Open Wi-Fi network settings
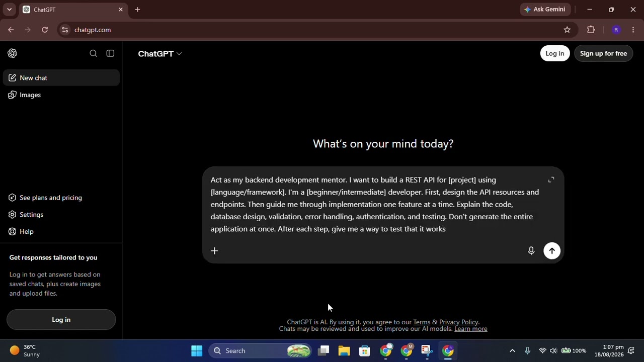 coord(542,351)
